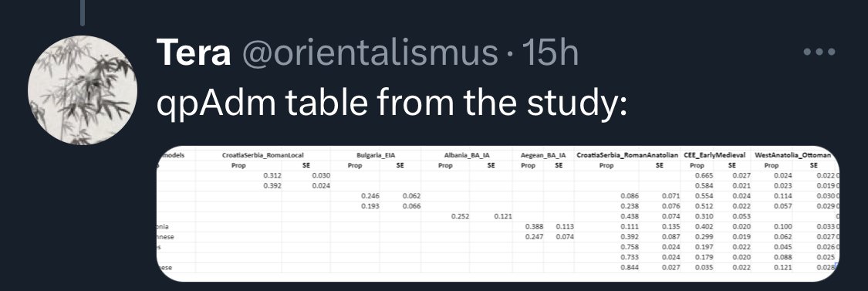The height and width of the screenshot is (291, 868).
Task: Select the Aegean cell value 0.388
Action: click(x=534, y=227)
